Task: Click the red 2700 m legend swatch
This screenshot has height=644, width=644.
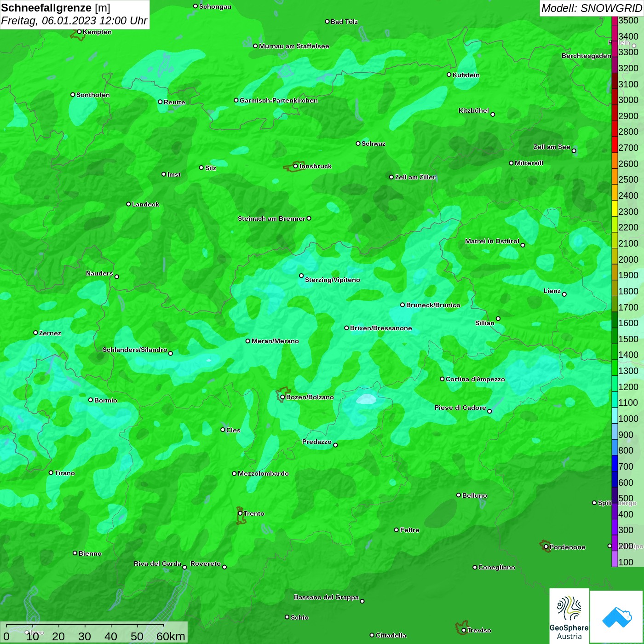Action: pyautogui.click(x=615, y=144)
